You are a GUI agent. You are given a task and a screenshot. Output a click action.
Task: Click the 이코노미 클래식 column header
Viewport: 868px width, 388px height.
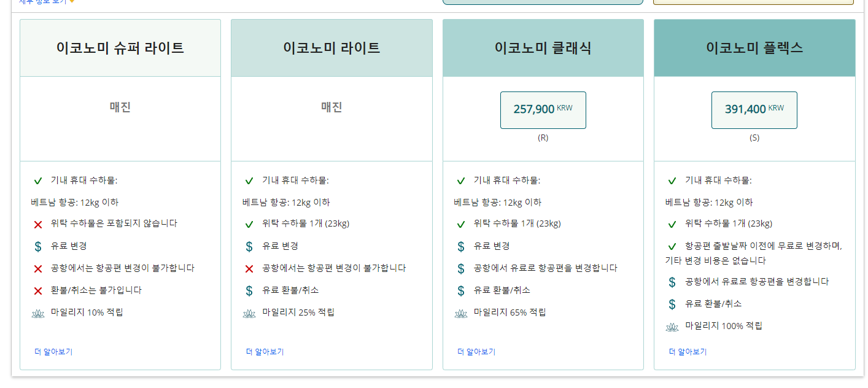click(543, 48)
